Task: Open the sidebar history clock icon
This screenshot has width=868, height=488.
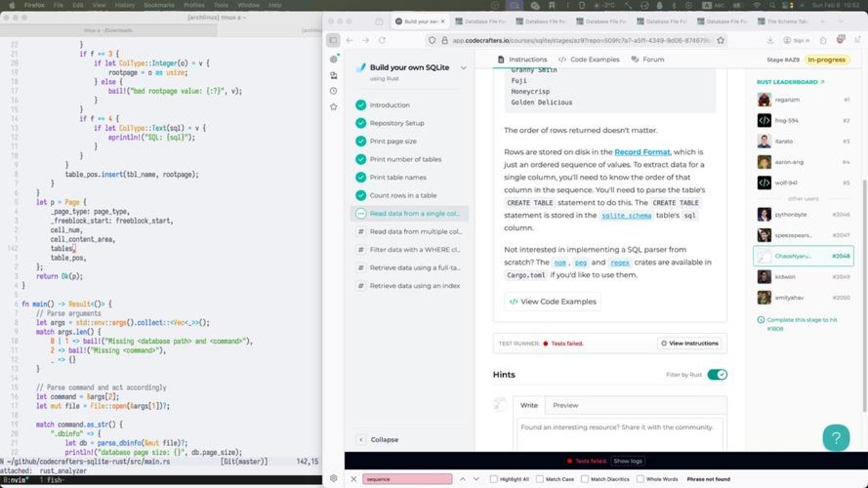Action: [x=333, y=91]
